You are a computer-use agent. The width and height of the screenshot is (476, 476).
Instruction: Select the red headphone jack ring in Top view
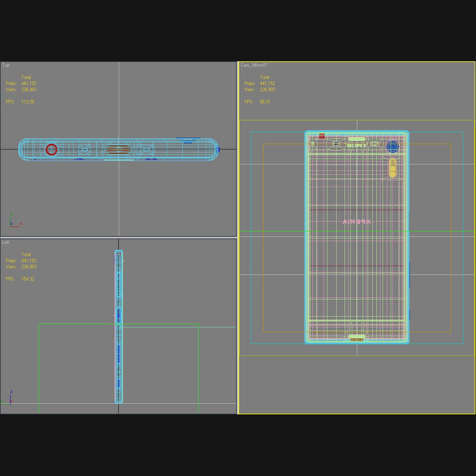coord(51,150)
